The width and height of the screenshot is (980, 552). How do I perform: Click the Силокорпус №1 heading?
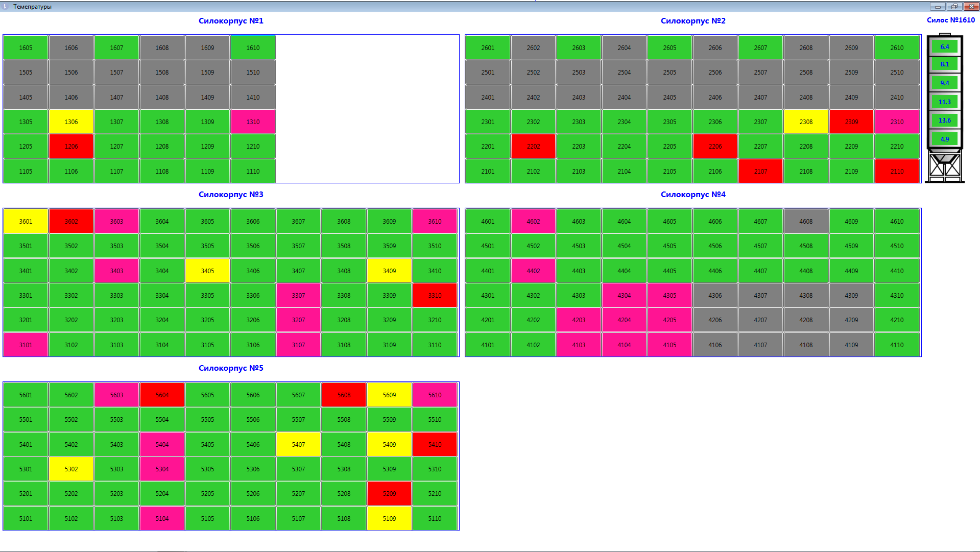click(x=231, y=21)
